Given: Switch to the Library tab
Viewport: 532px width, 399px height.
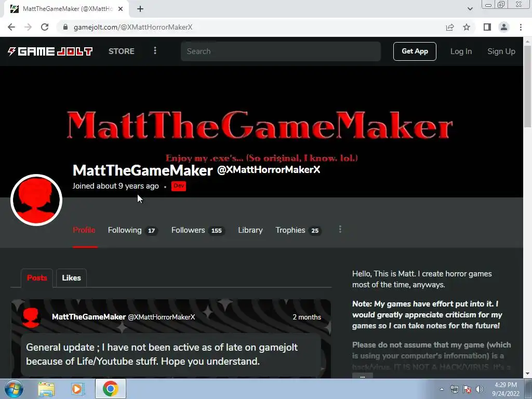Looking at the screenshot, I should tap(250, 230).
